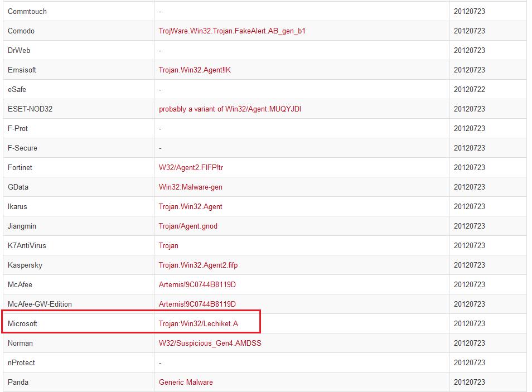Click the Panda row date 20120723
This screenshot has height=392, width=532.
pyautogui.click(x=469, y=382)
